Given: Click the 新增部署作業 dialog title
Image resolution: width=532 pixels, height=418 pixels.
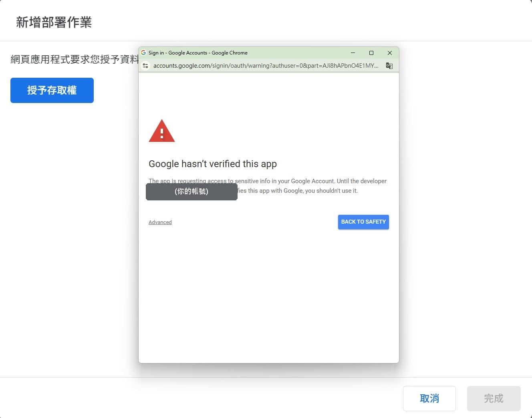Looking at the screenshot, I should (x=54, y=22).
